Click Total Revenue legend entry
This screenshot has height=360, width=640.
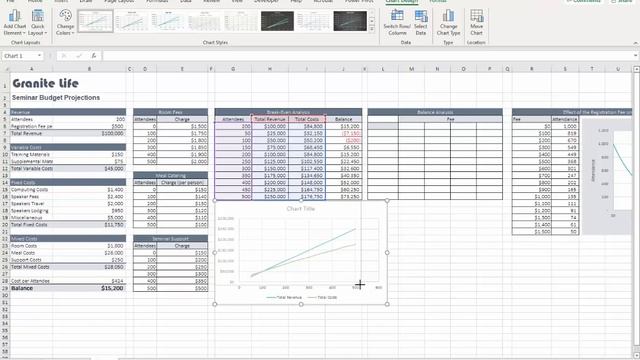point(284,297)
